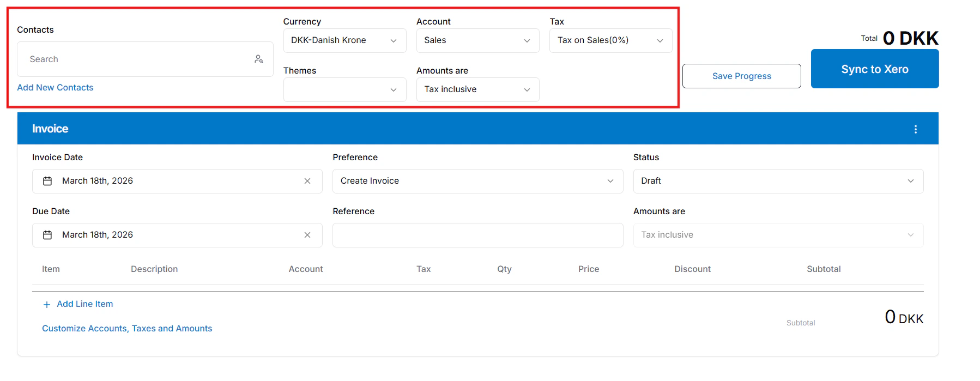This screenshot has height=381, width=980.
Task: Click the Add New Contacts link
Action: click(55, 87)
